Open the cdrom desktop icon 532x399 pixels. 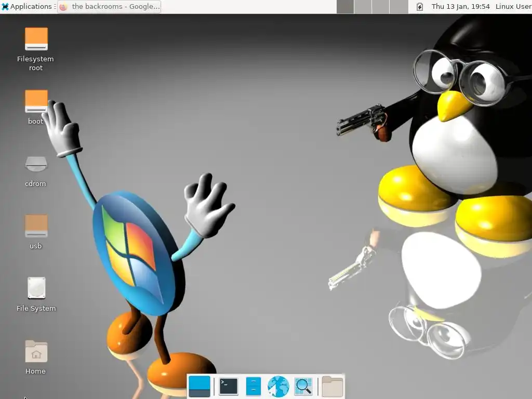tap(36, 164)
